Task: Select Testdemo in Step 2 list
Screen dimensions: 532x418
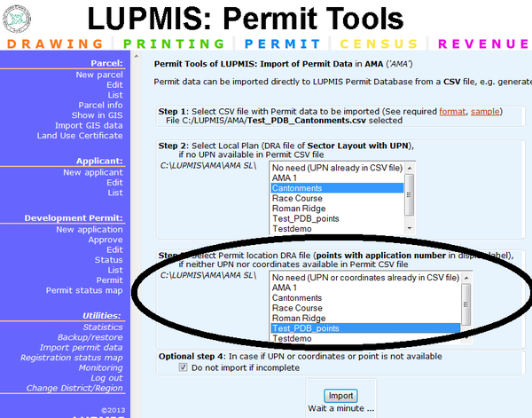Action: point(337,229)
